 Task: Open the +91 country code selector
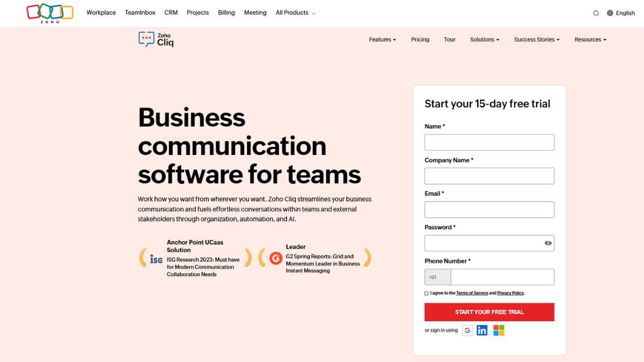click(438, 277)
